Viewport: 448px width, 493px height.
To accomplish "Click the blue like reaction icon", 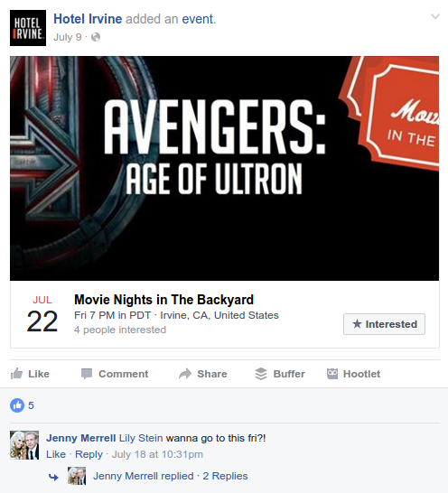I will click(17, 405).
